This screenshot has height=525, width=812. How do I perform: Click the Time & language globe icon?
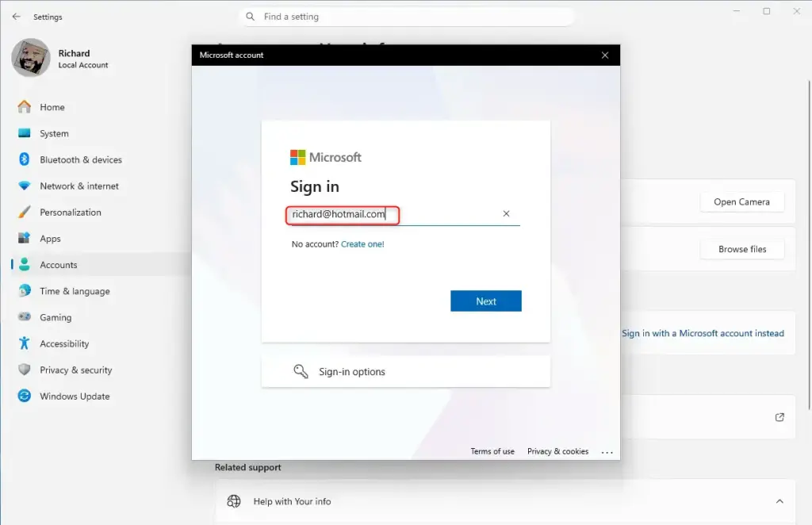(25, 291)
